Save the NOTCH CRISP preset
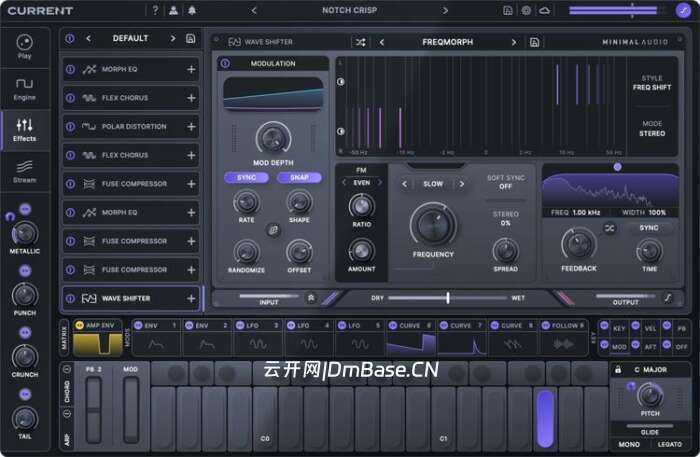Image resolution: width=700 pixels, height=457 pixels. [508, 10]
